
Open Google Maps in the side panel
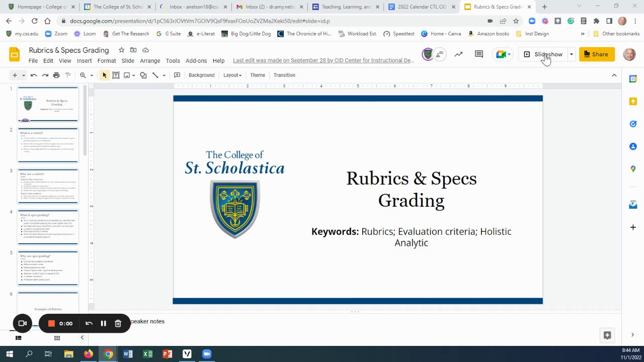pyautogui.click(x=633, y=169)
